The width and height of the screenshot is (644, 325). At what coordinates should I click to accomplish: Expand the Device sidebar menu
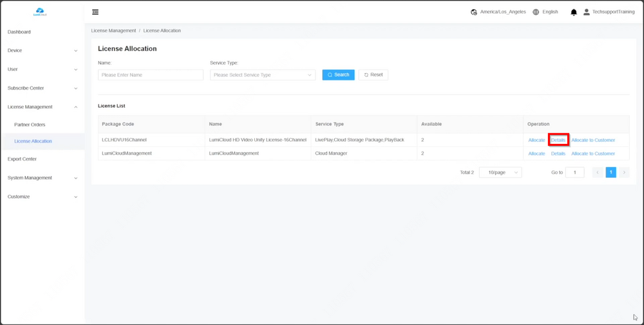(x=42, y=50)
